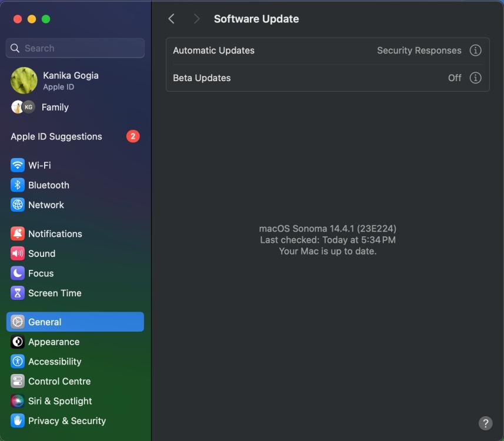Select the Bluetooth label in sidebar
Screen dimensions: 504x441
point(49,185)
